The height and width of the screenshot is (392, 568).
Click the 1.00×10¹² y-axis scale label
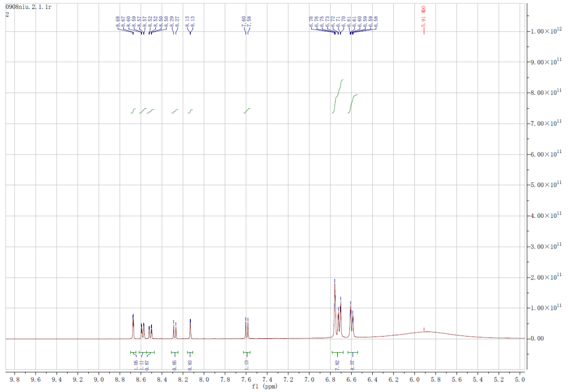click(x=545, y=32)
